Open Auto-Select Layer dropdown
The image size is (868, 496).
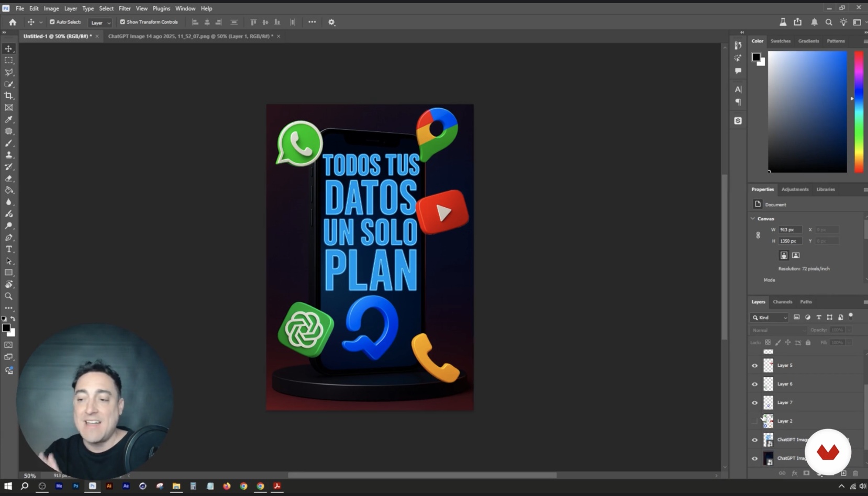tap(100, 22)
